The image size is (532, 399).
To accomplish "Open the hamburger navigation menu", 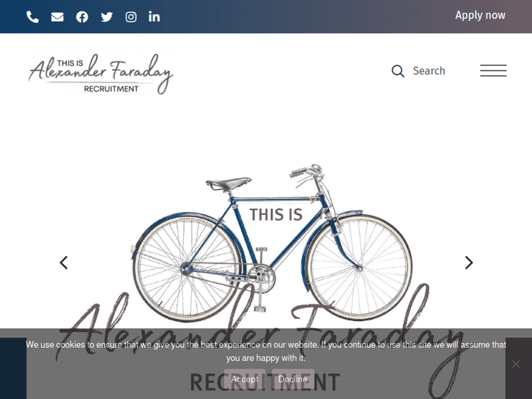I will point(493,70).
